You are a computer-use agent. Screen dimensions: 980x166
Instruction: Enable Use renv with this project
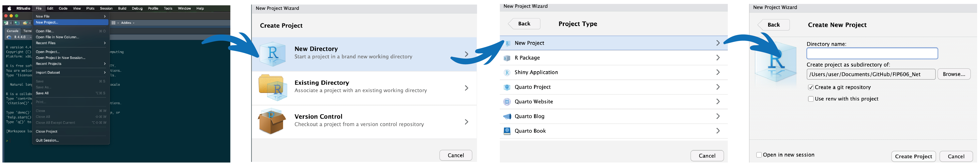tap(811, 99)
